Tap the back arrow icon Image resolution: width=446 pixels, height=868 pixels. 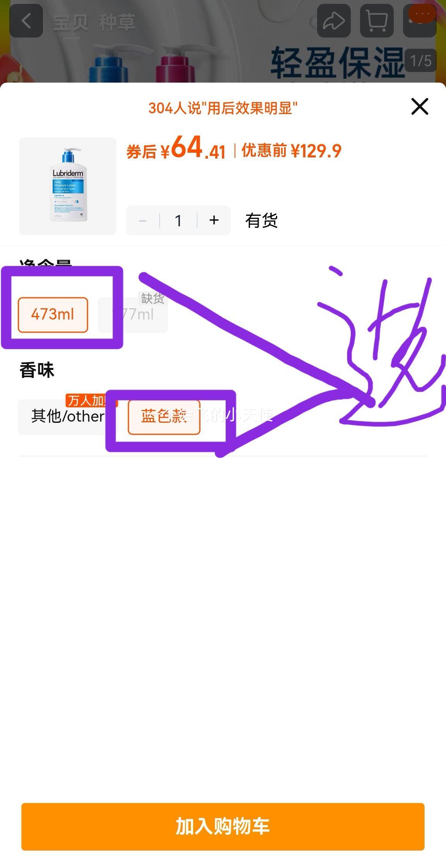26,21
